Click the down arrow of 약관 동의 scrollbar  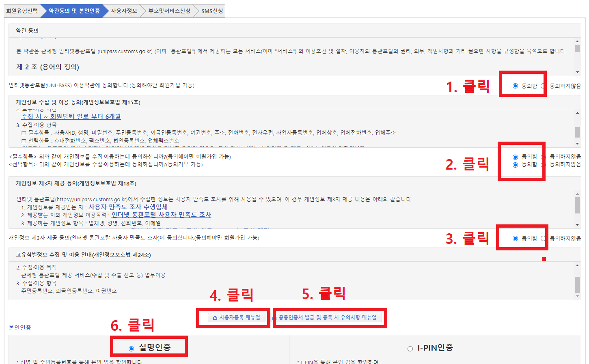point(577,72)
